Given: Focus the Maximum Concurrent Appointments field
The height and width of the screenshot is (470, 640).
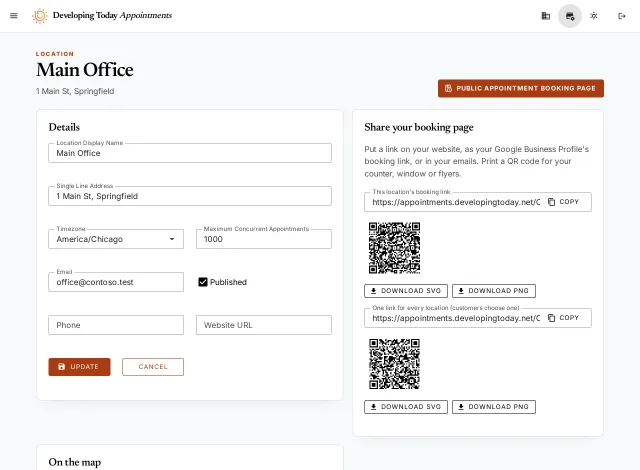Looking at the screenshot, I should pyautogui.click(x=264, y=239).
